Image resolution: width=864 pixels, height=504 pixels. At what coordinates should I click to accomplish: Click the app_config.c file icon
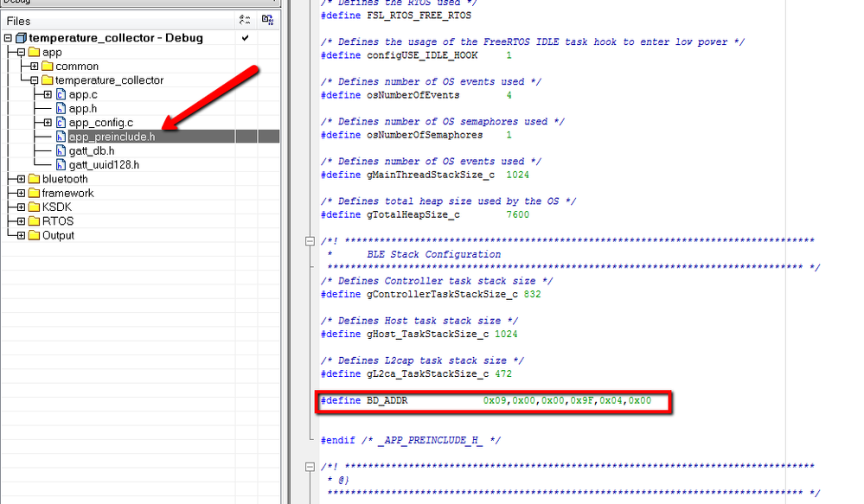pos(61,123)
